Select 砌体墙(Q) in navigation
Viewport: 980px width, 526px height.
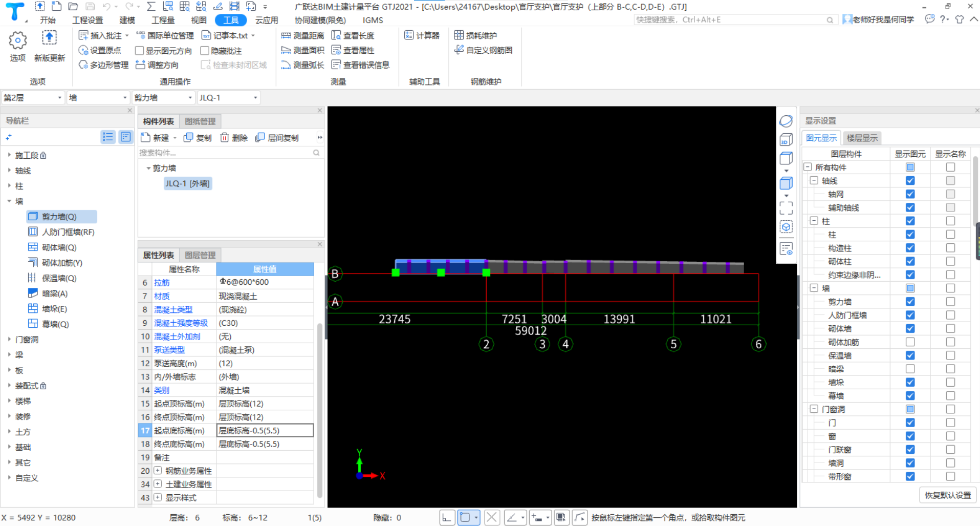pyautogui.click(x=59, y=247)
